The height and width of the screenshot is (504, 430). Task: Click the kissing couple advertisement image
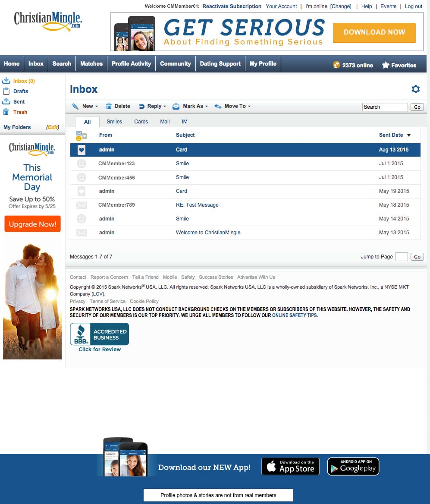click(x=32, y=301)
